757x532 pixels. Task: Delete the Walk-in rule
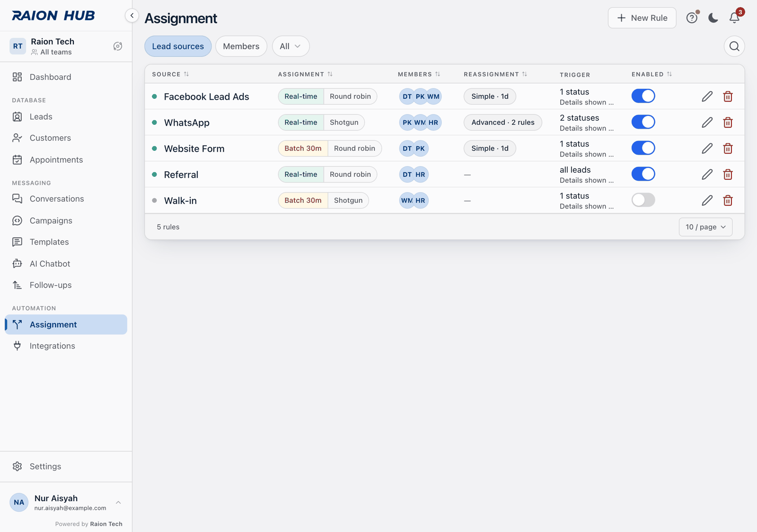pos(728,201)
